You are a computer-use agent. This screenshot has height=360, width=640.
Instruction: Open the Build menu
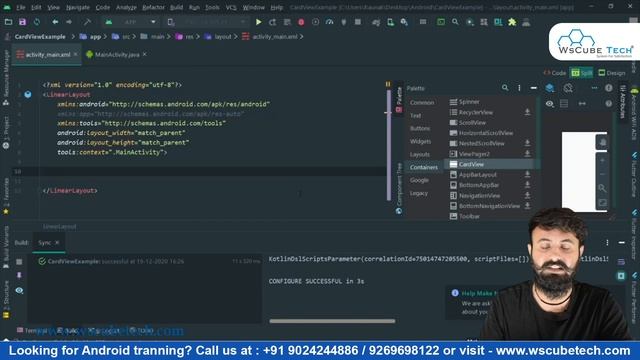176,7
